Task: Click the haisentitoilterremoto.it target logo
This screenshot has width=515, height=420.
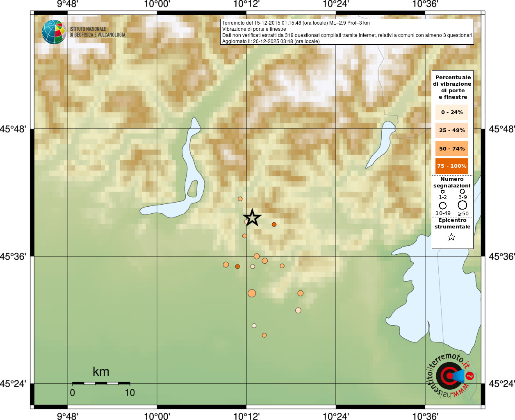Action: tap(451, 375)
